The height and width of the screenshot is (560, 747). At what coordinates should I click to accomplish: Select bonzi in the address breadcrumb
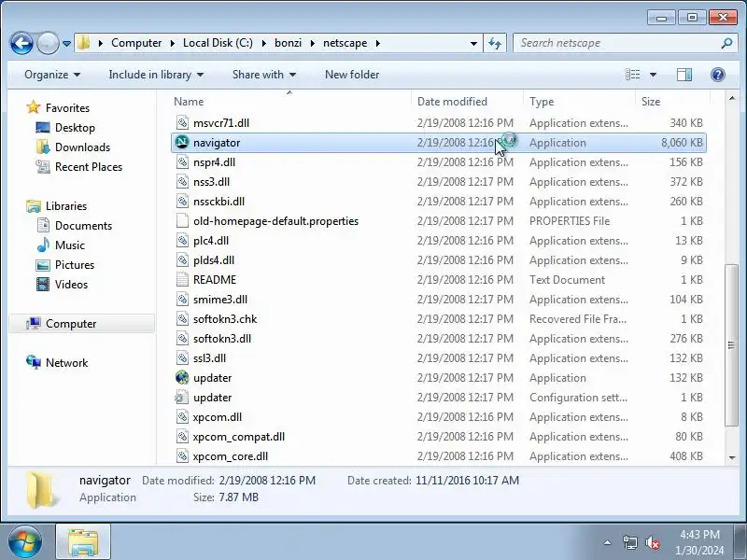[288, 43]
